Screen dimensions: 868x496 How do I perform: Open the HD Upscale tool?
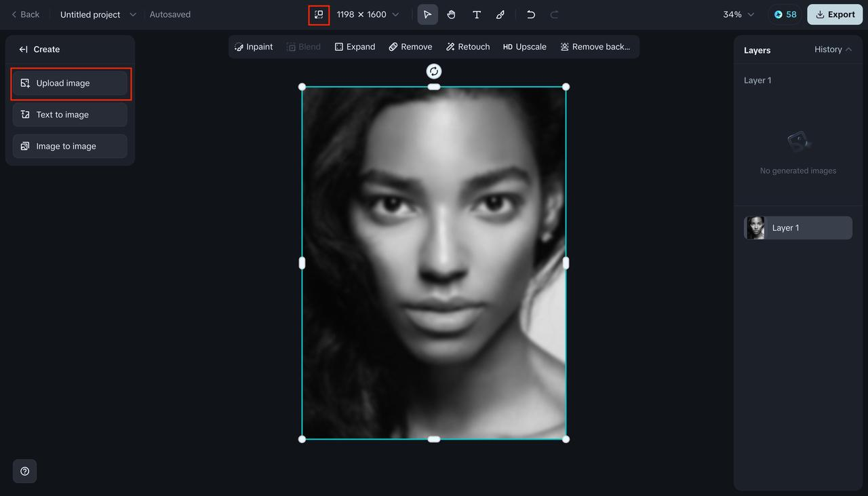tap(524, 46)
